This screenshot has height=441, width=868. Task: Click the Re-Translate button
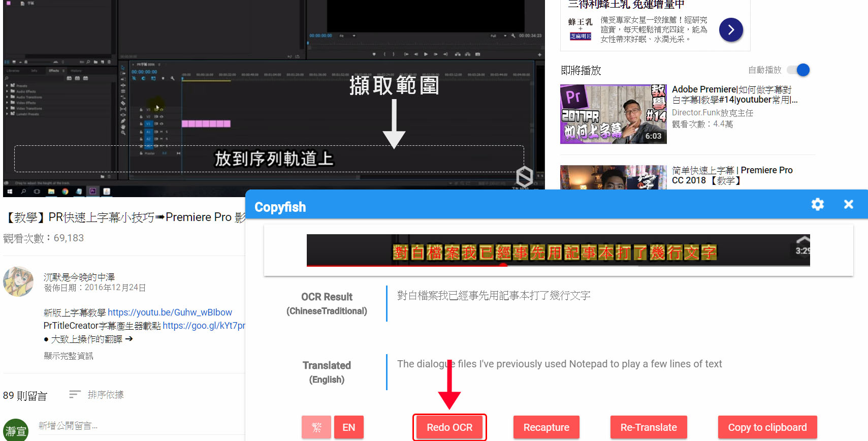pos(649,427)
